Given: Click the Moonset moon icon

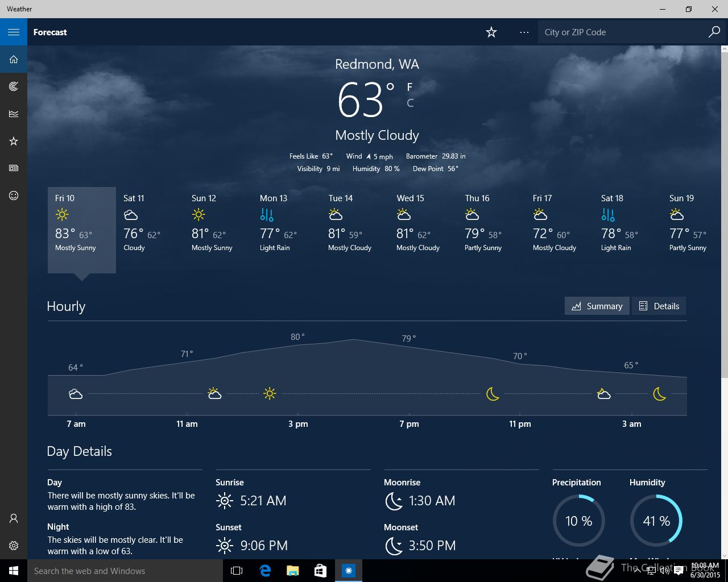Looking at the screenshot, I should pos(394,546).
